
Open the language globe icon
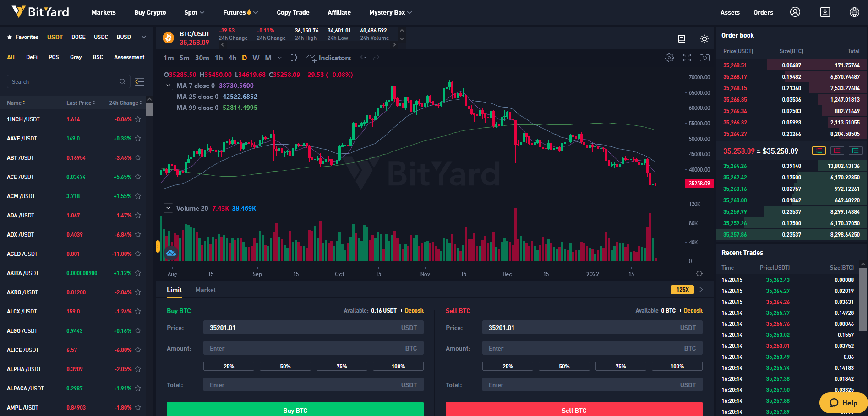pos(854,12)
